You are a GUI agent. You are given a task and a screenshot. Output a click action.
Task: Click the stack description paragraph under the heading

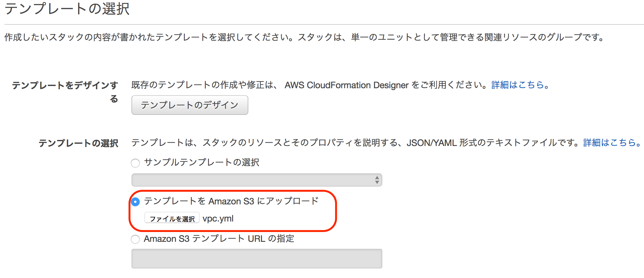pyautogui.click(x=304, y=37)
